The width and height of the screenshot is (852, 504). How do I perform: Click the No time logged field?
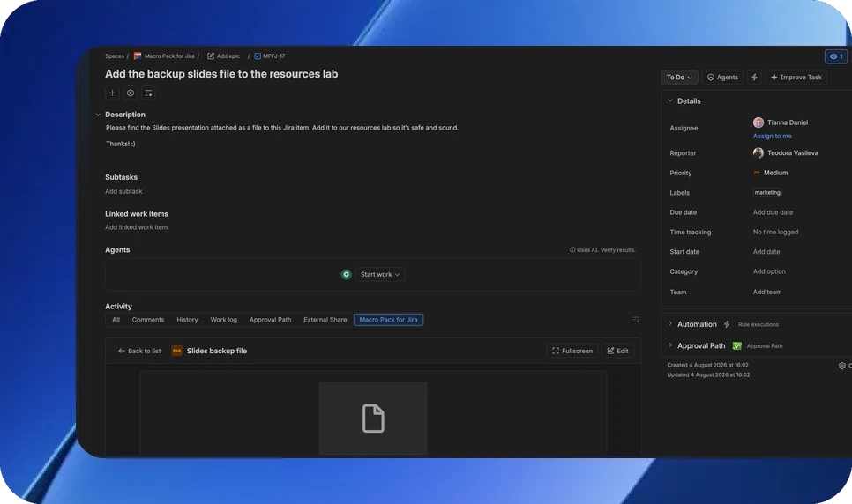[775, 232]
